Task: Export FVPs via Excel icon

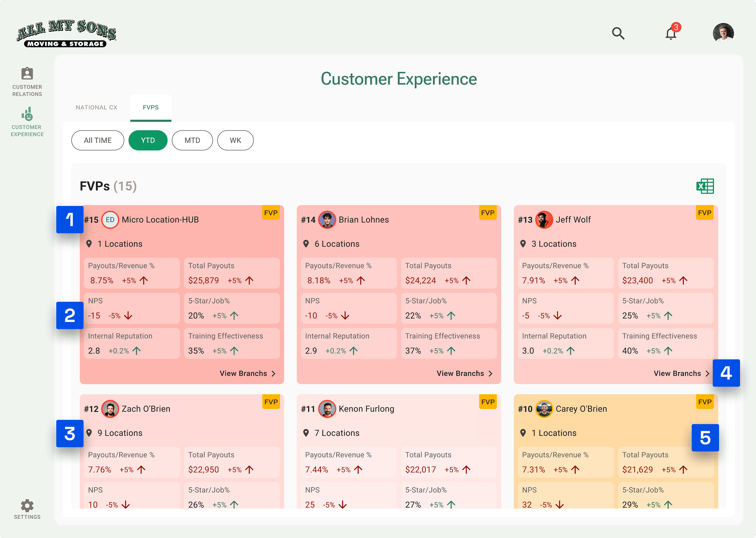Action: [705, 186]
